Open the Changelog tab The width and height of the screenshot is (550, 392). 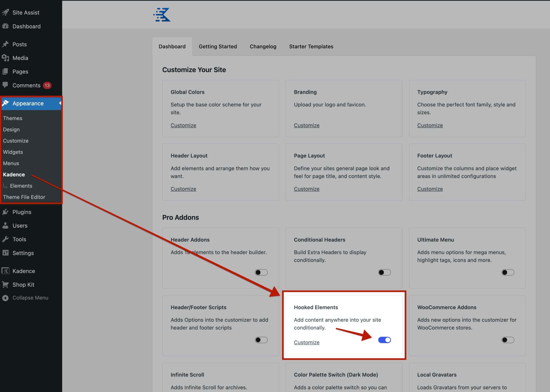click(263, 46)
